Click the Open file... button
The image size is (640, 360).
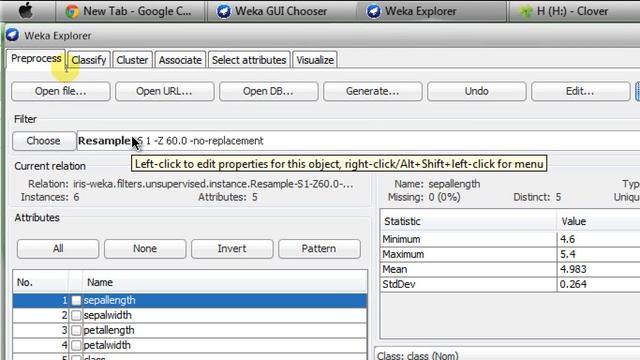(x=61, y=91)
